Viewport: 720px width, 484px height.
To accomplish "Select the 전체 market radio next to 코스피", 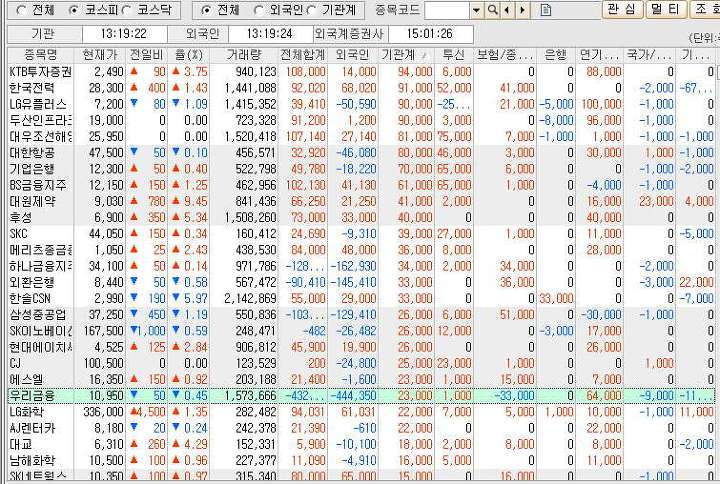I will pos(20,10).
